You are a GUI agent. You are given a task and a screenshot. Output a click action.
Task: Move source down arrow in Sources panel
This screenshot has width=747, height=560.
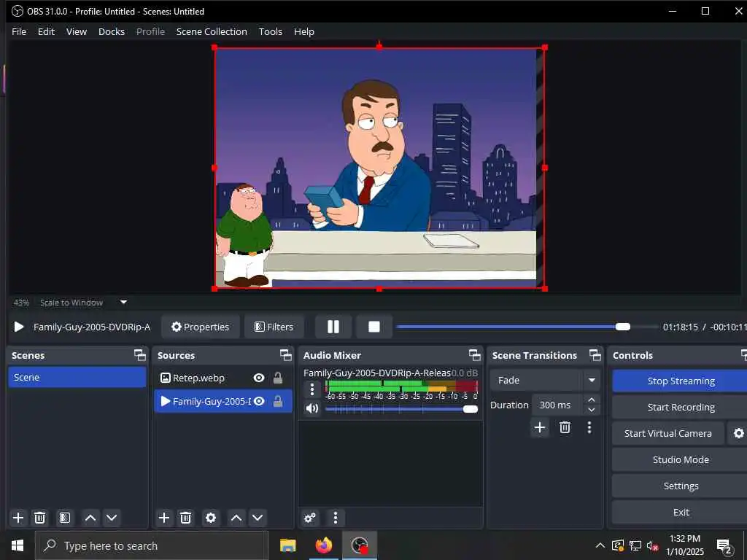coord(258,518)
